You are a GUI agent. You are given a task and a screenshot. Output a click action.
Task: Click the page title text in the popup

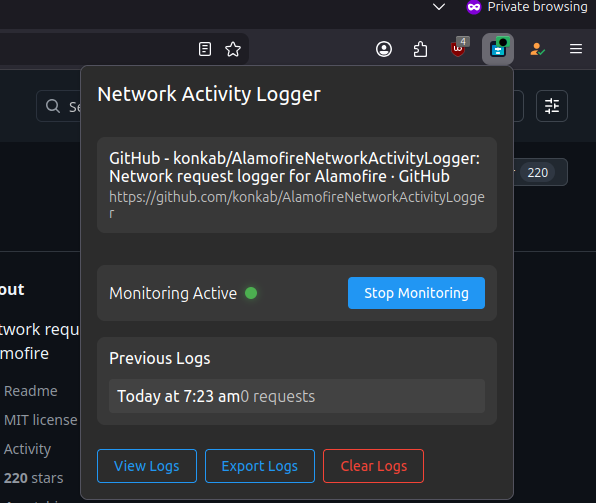[294, 167]
